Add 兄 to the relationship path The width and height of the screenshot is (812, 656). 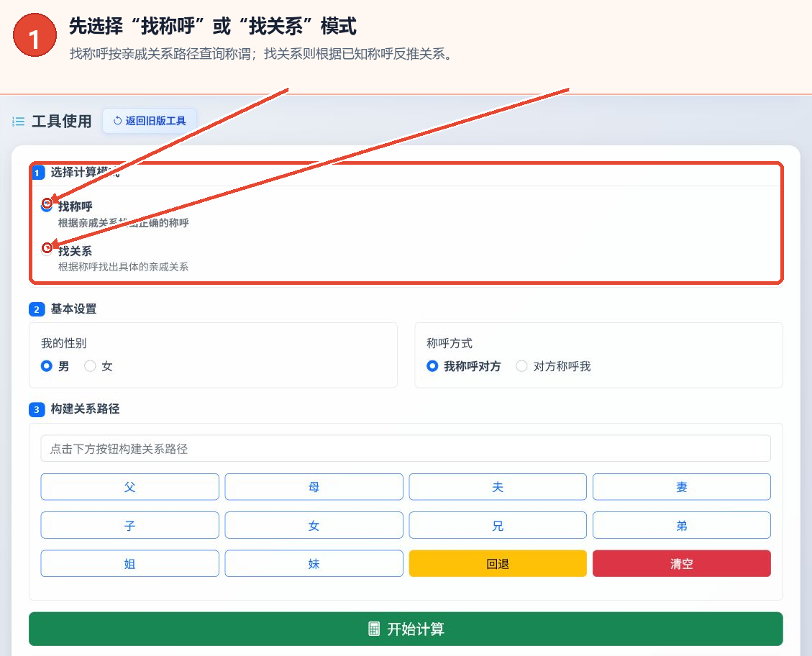pyautogui.click(x=498, y=526)
